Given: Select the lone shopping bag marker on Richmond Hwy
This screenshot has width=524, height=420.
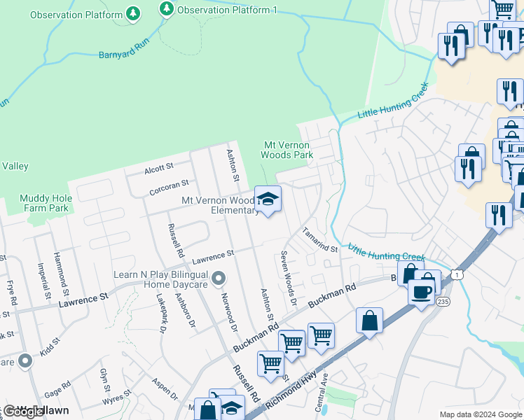Looking at the screenshot, I should 369,323.
